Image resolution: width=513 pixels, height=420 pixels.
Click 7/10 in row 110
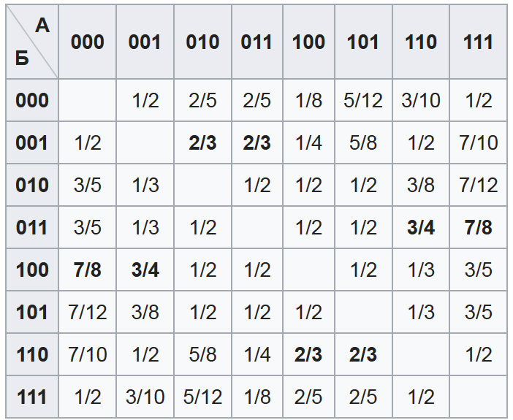[x=88, y=355]
